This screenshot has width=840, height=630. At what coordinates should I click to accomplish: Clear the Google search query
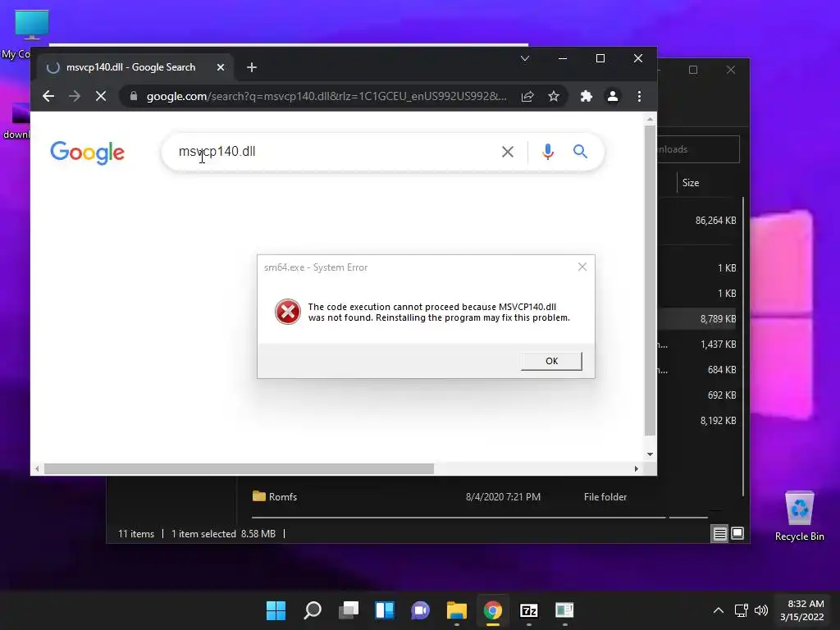[x=508, y=152]
